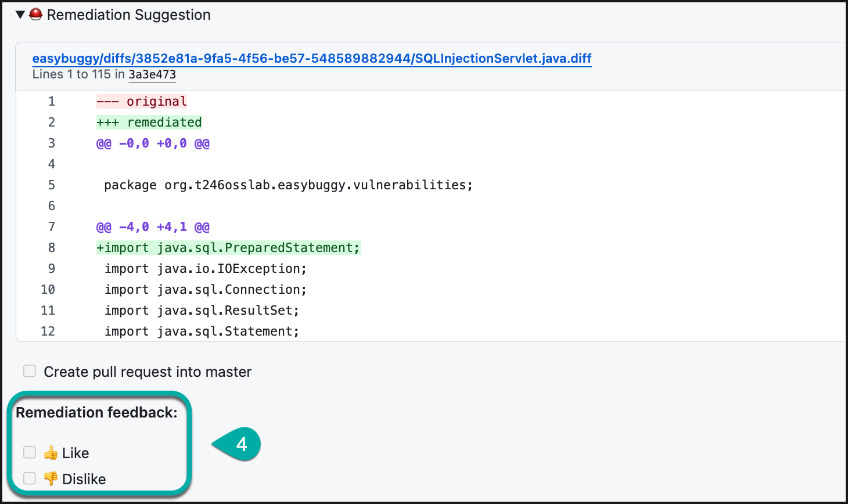Open commit 3a3e473 link
Image resolution: width=848 pixels, height=504 pixels.
pos(152,74)
